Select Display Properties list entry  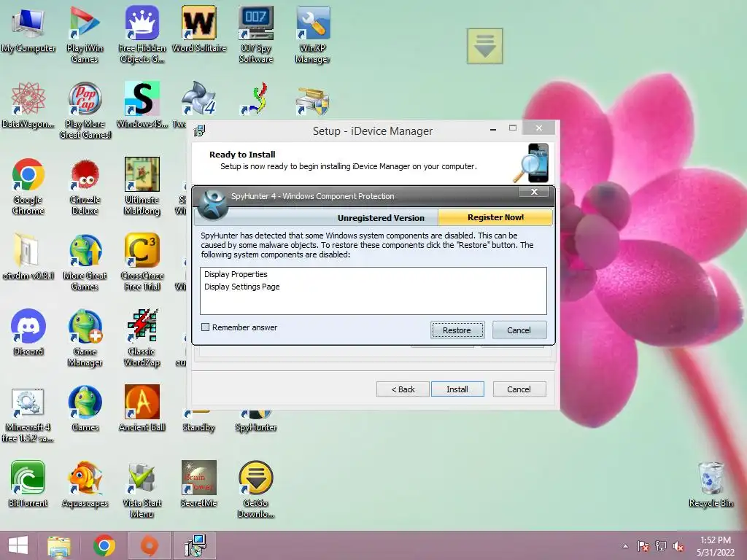(236, 274)
